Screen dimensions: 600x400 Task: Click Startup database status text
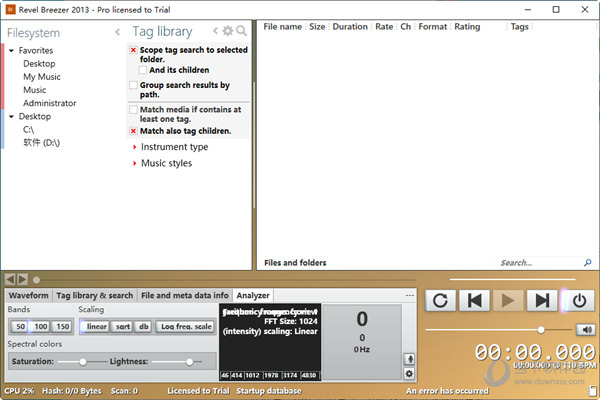tap(269, 391)
